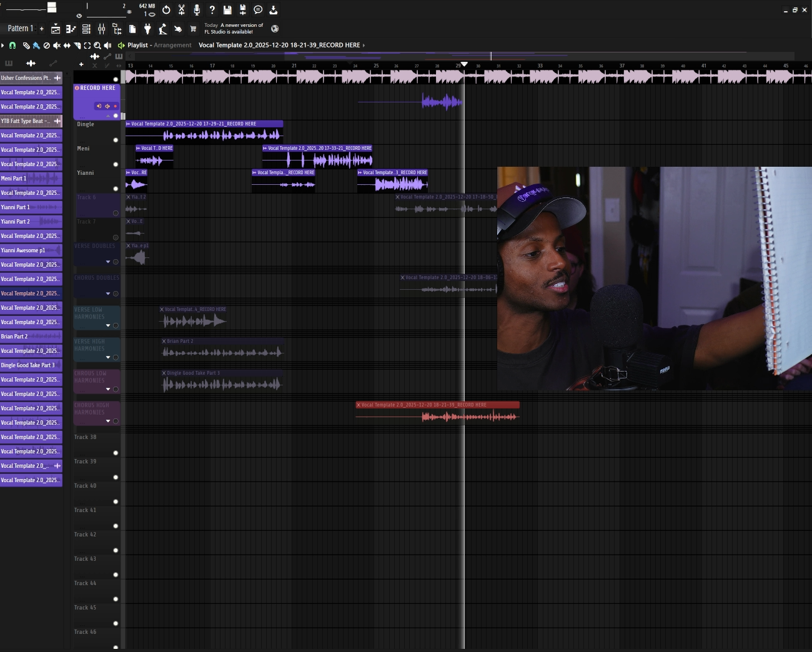
Task: Open the Pattern 1 selector dropdown
Action: (x=20, y=28)
